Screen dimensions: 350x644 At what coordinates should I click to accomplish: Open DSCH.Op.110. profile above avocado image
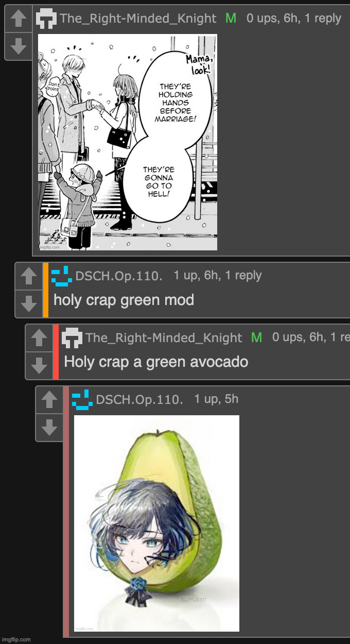coord(139,400)
